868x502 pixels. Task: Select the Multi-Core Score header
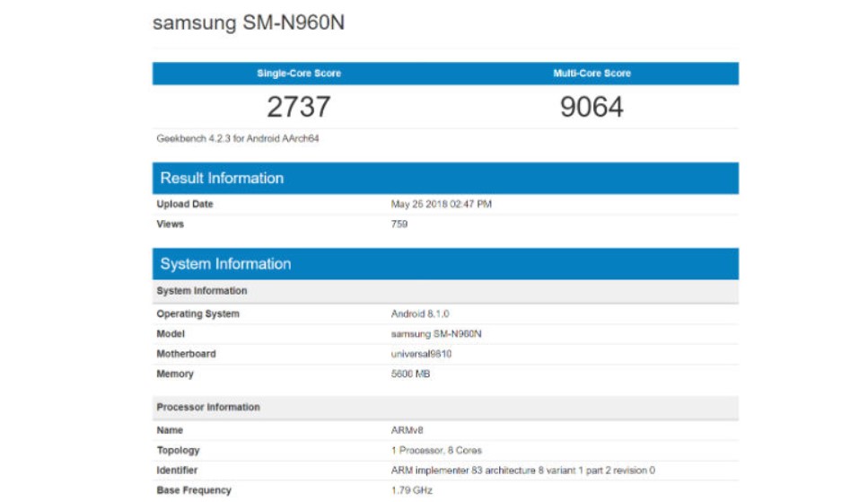click(592, 73)
